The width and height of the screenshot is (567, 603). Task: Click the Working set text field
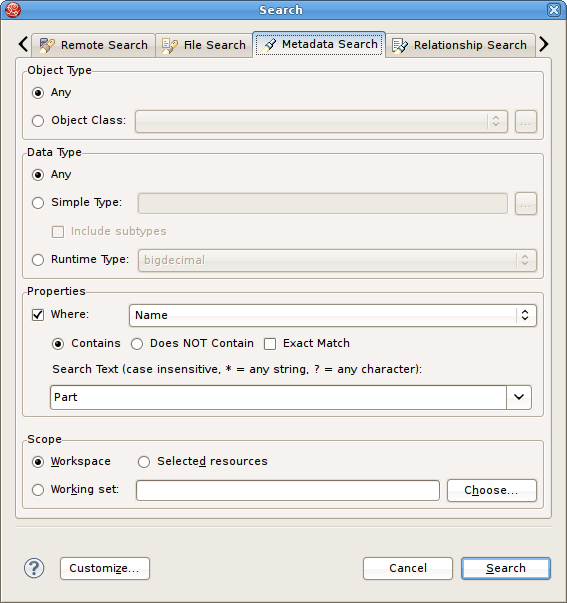[x=288, y=490]
